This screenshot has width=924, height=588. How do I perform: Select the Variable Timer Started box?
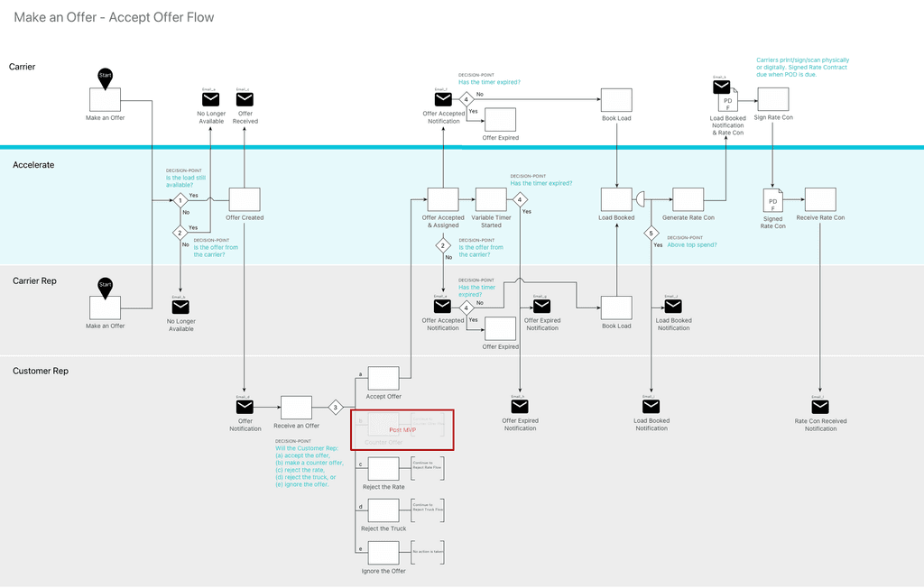click(491, 199)
